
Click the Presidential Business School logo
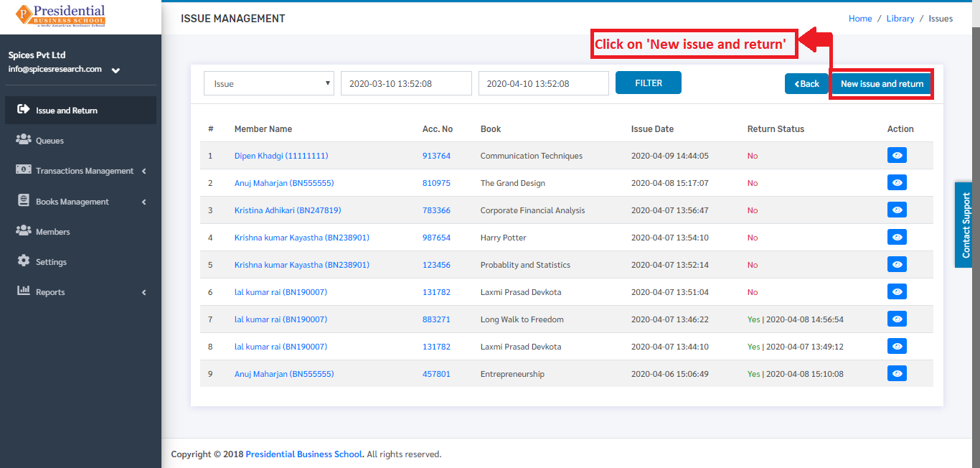(61, 16)
